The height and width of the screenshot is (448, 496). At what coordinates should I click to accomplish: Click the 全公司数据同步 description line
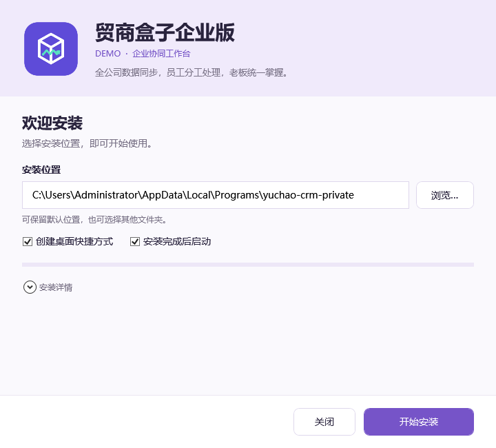[192, 73]
